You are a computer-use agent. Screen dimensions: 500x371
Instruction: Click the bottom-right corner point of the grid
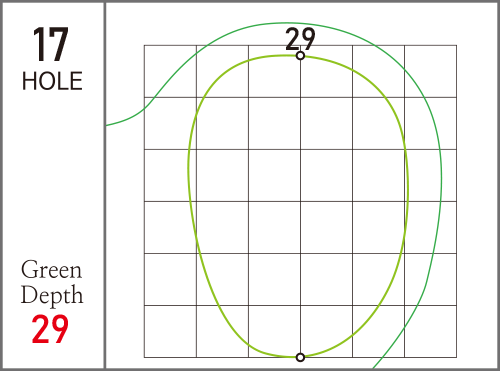456,357
